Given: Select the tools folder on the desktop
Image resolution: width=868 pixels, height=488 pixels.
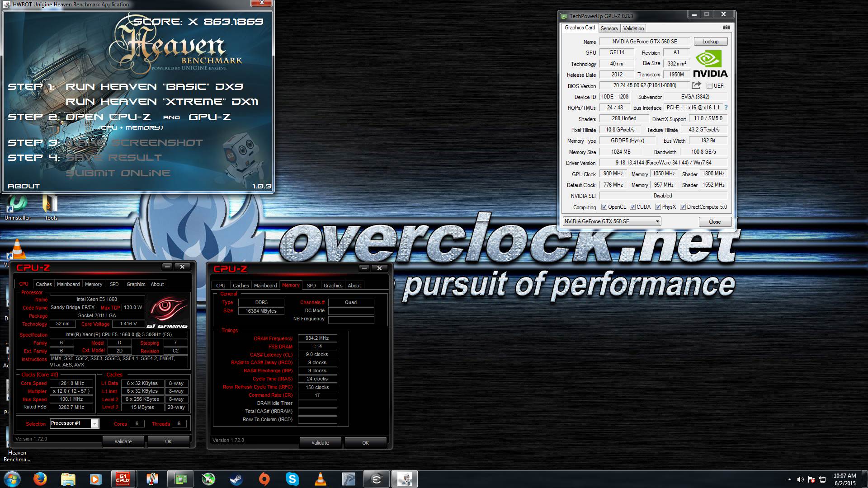Looking at the screenshot, I should [x=51, y=207].
